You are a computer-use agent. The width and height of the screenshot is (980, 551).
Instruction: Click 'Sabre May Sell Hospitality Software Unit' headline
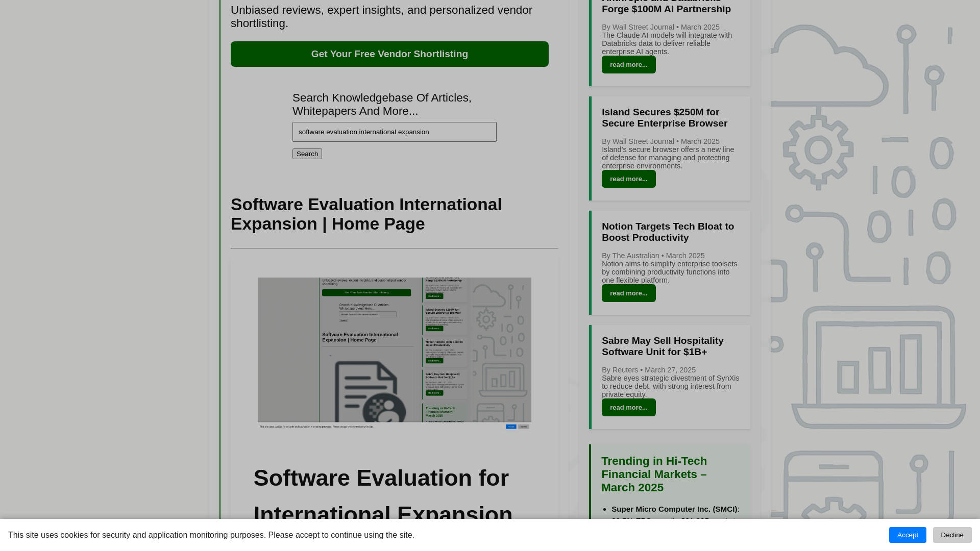662,346
